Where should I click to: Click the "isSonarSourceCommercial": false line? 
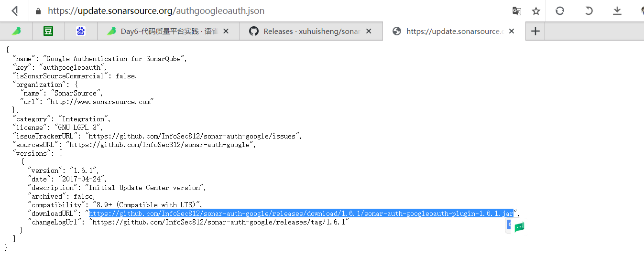pos(76,76)
